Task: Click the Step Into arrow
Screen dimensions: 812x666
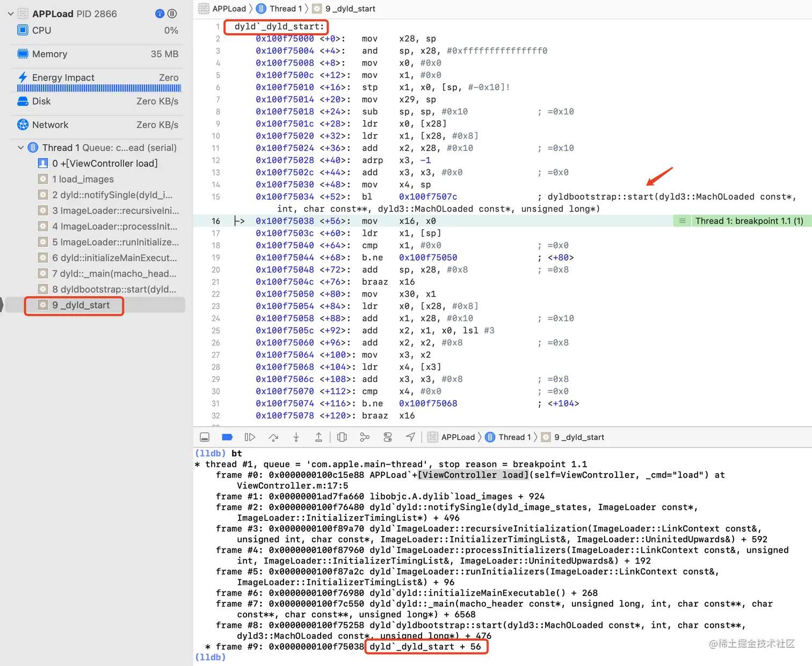Action: (x=296, y=437)
